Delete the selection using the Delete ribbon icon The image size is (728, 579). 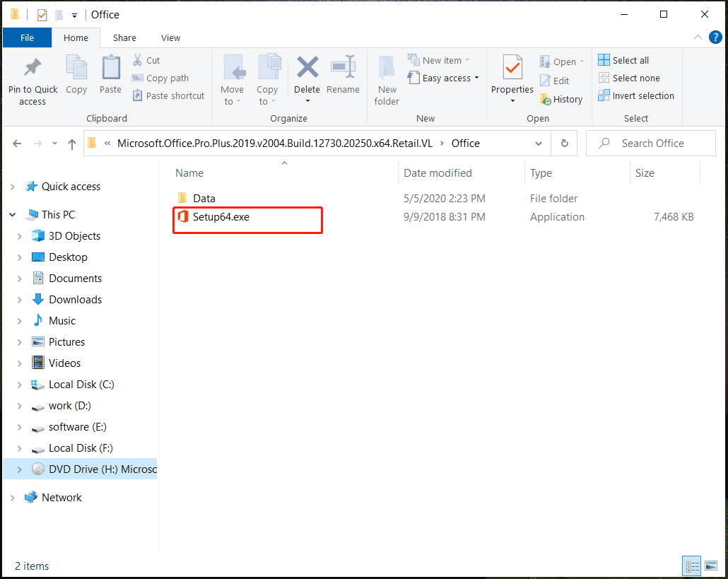(x=307, y=78)
